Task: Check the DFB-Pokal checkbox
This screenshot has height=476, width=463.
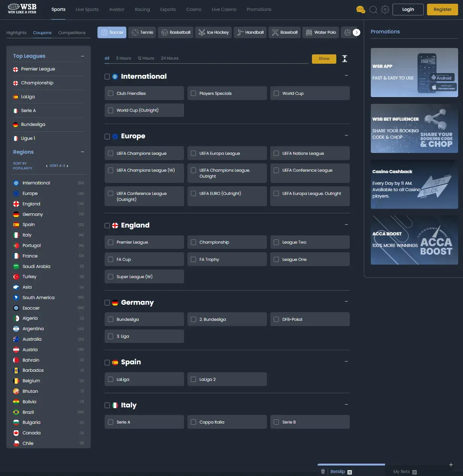Action: coord(276,319)
